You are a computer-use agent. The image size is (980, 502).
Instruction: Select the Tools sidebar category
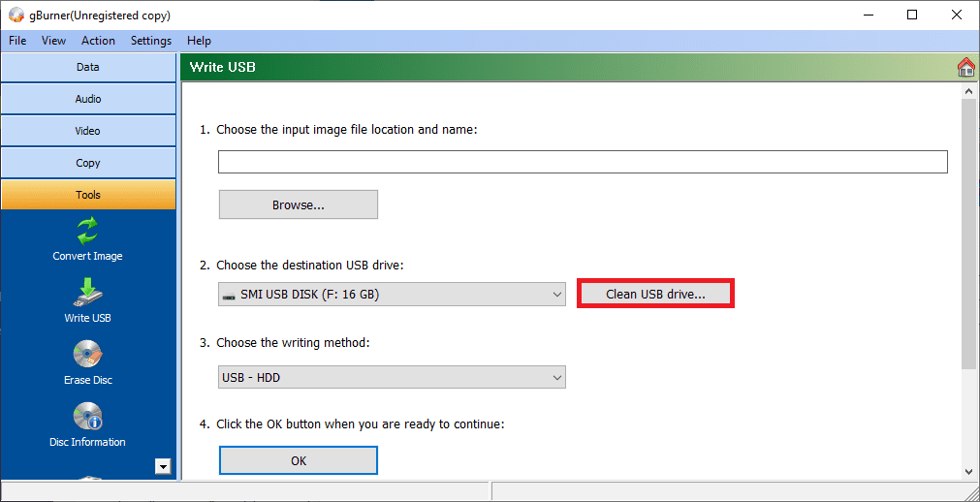pyautogui.click(x=88, y=195)
